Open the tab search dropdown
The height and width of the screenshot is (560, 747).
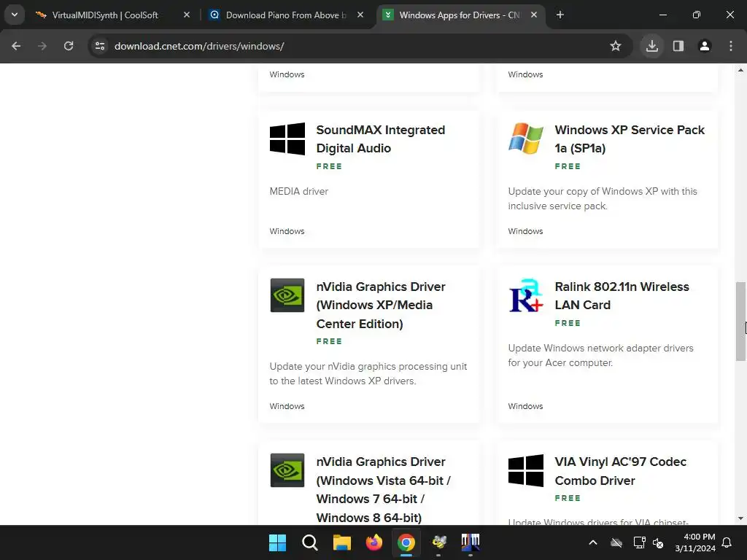click(15, 15)
